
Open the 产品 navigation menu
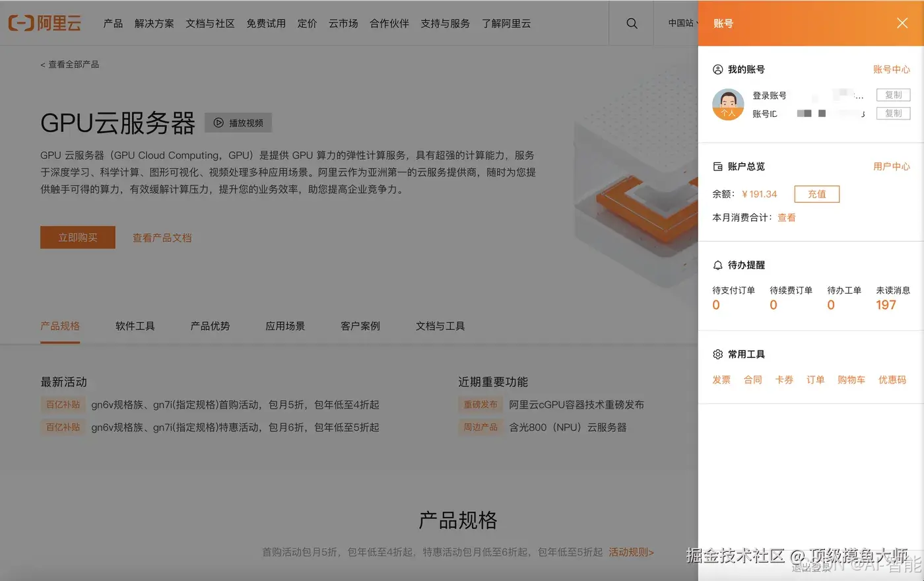(113, 23)
